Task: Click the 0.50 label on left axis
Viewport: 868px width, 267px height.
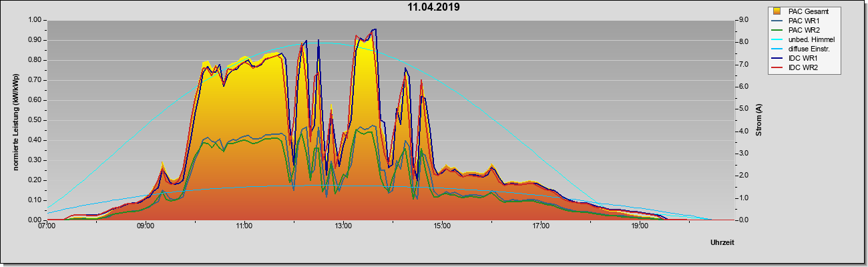Action: click(x=35, y=120)
